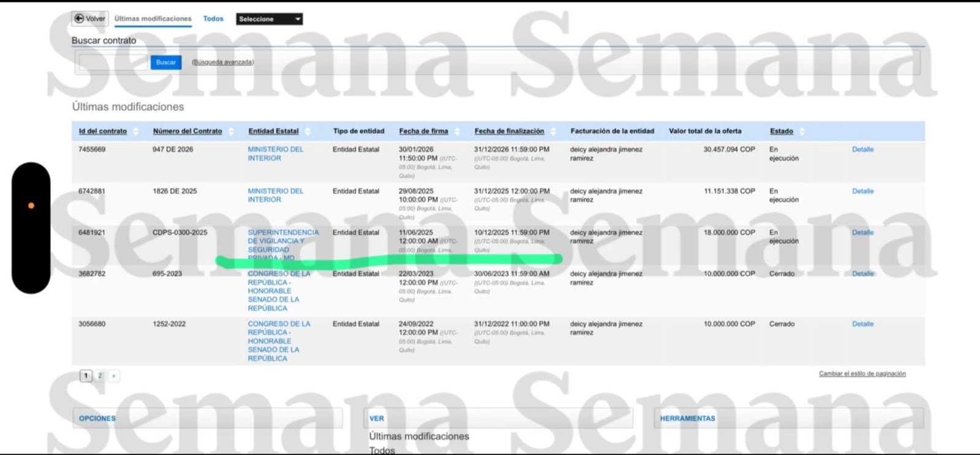Click the Número del Contrato column header
This screenshot has width=980, height=455.
[187, 131]
